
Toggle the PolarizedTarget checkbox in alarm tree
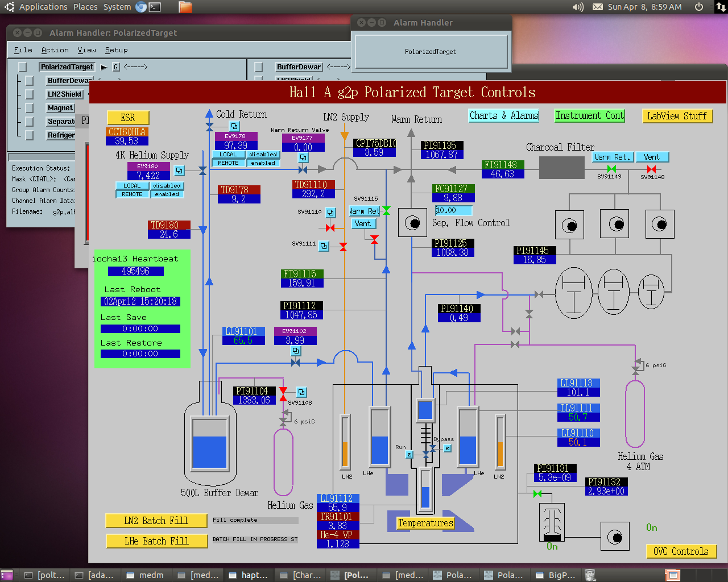[x=23, y=67]
